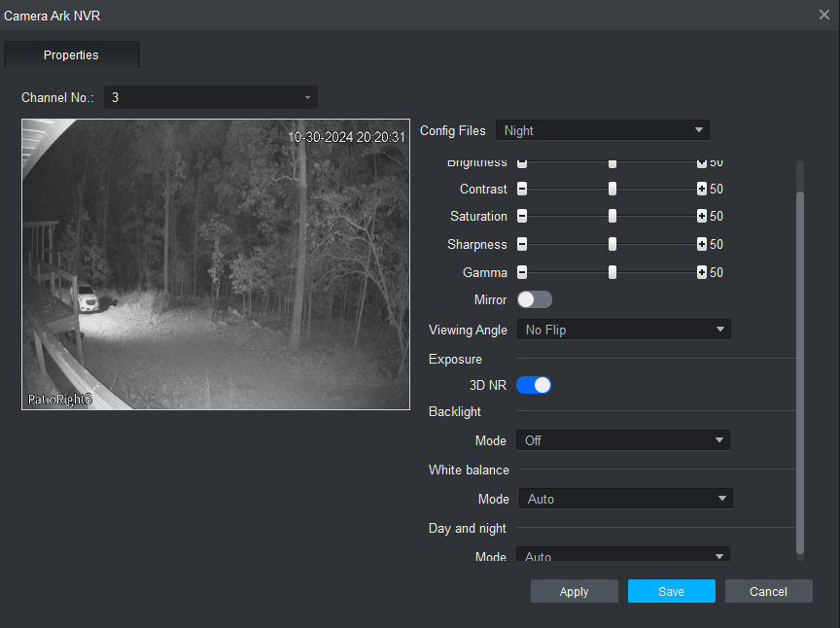This screenshot has width=840, height=628.
Task: Increase Contrast with the plus icon
Action: (x=701, y=189)
